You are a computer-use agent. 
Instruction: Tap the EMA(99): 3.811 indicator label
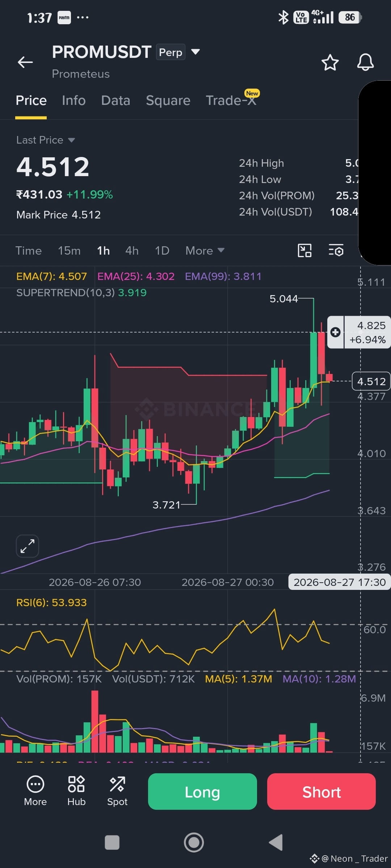223,276
